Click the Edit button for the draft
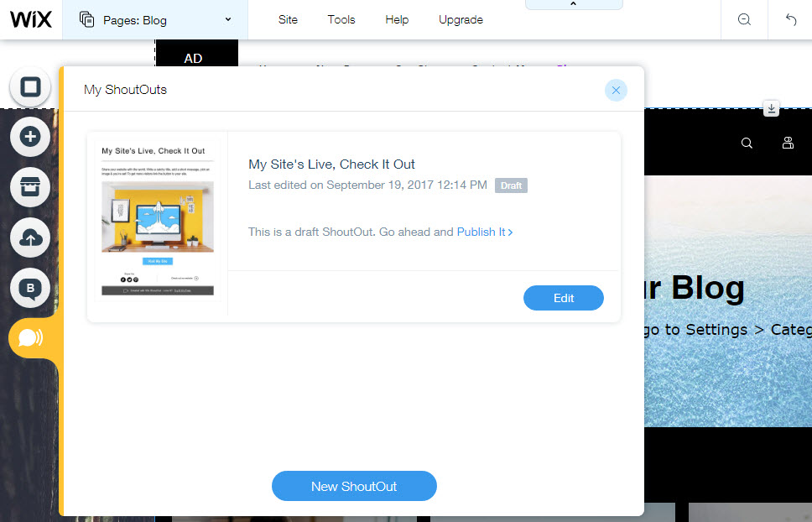 [x=564, y=298]
